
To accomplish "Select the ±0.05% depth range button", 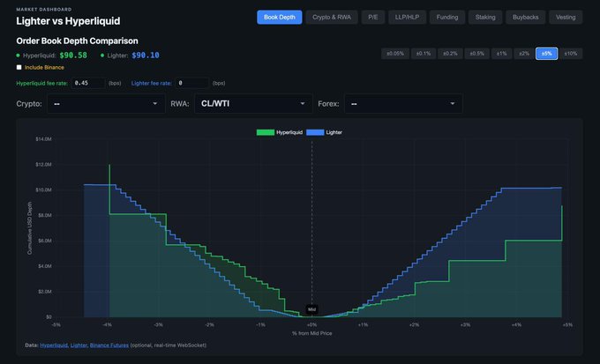I will tap(394, 54).
